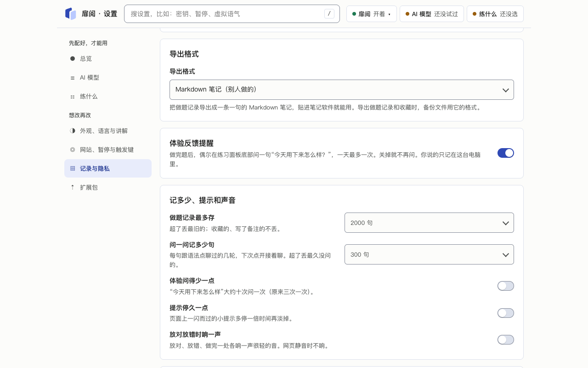Click the 提示停久一点 label

189,308
